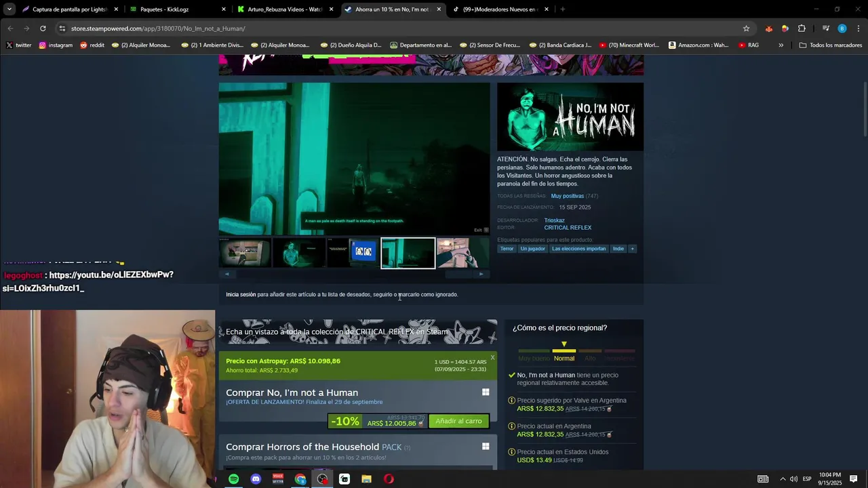Open the Chrome three-dot menu

[x=859, y=28]
